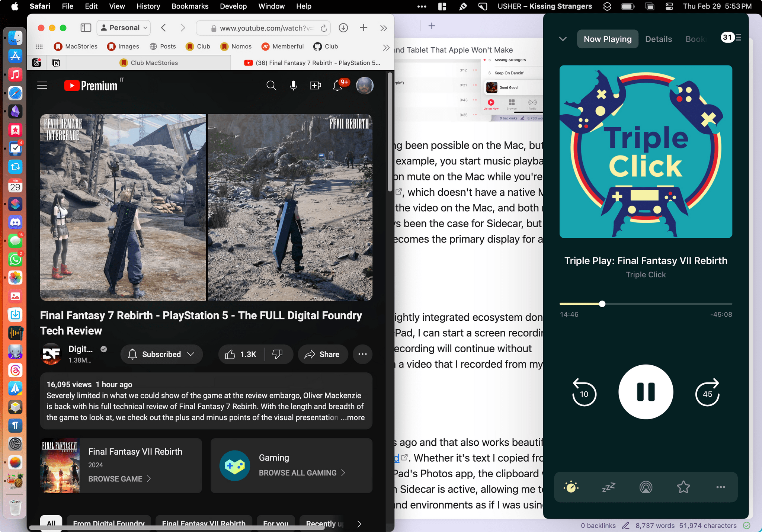Skip forward 45 seconds in the podcast

coord(707,392)
